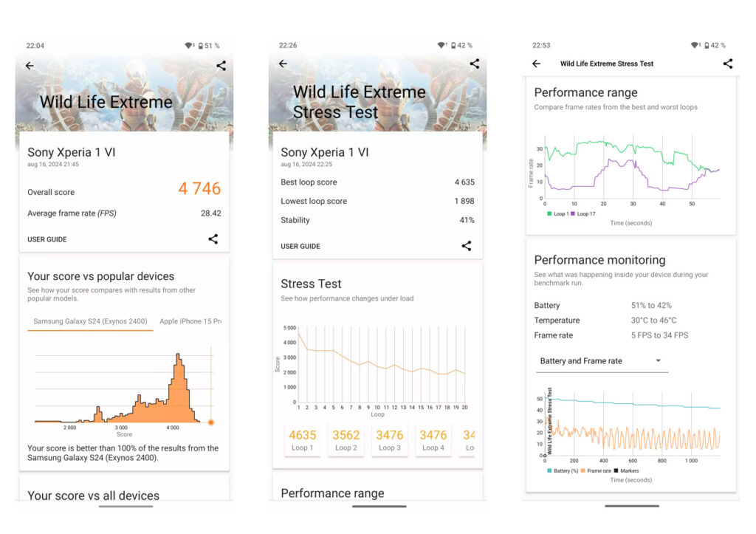This screenshot has height=534, width=756.
Task: Select the Samsung Galaxy S24 (Exynos 2400) tab
Action: (90, 321)
